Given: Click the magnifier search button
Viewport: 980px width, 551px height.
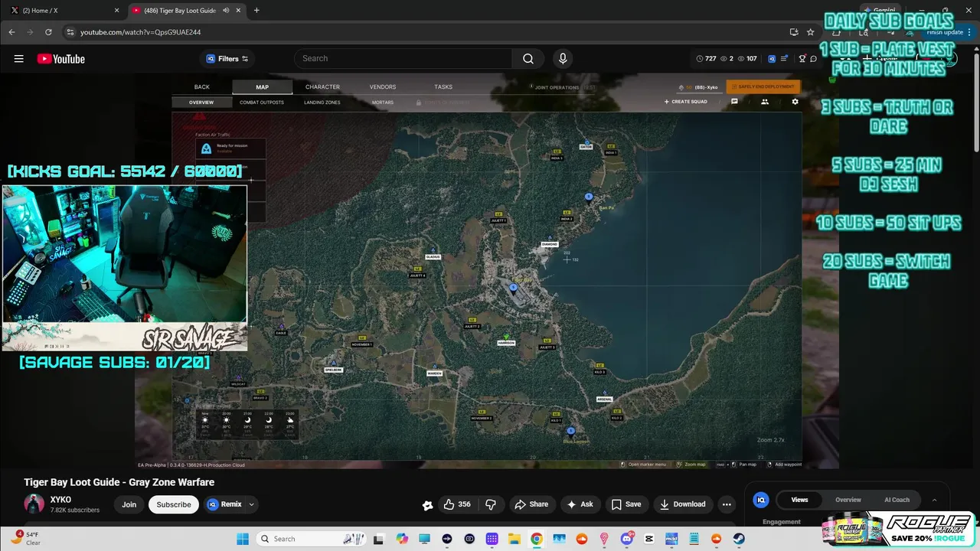Looking at the screenshot, I should [528, 59].
